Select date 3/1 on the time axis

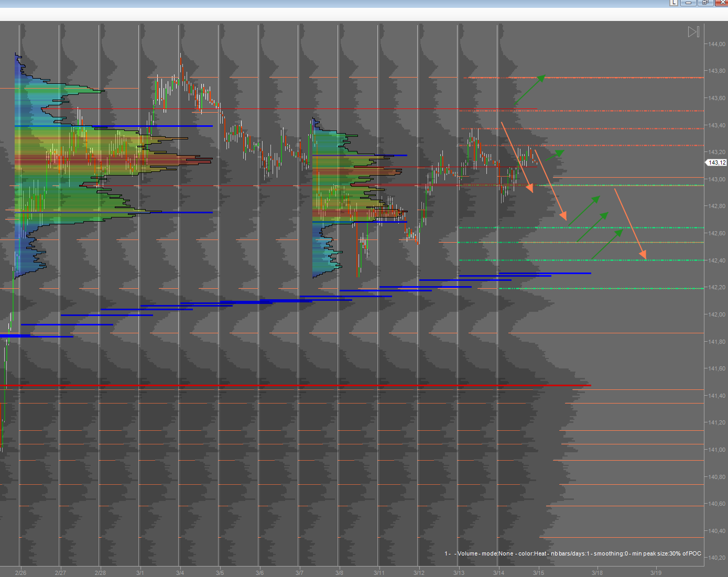click(140, 573)
